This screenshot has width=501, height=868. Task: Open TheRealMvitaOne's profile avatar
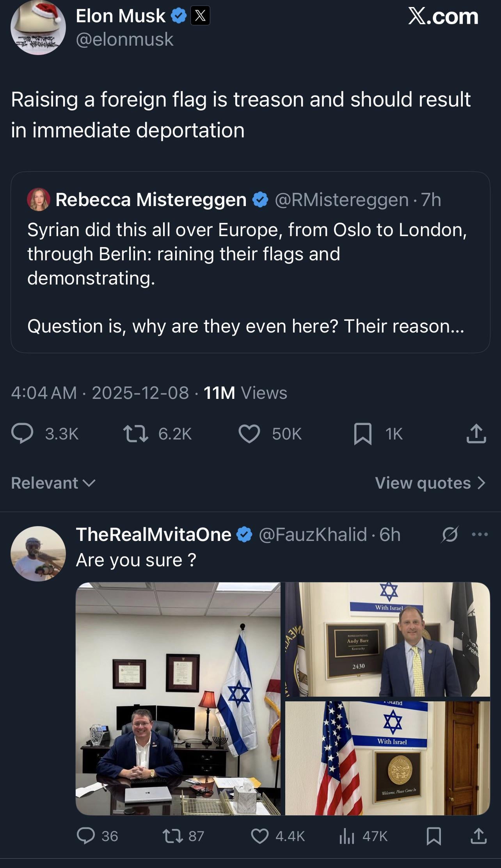tap(38, 553)
